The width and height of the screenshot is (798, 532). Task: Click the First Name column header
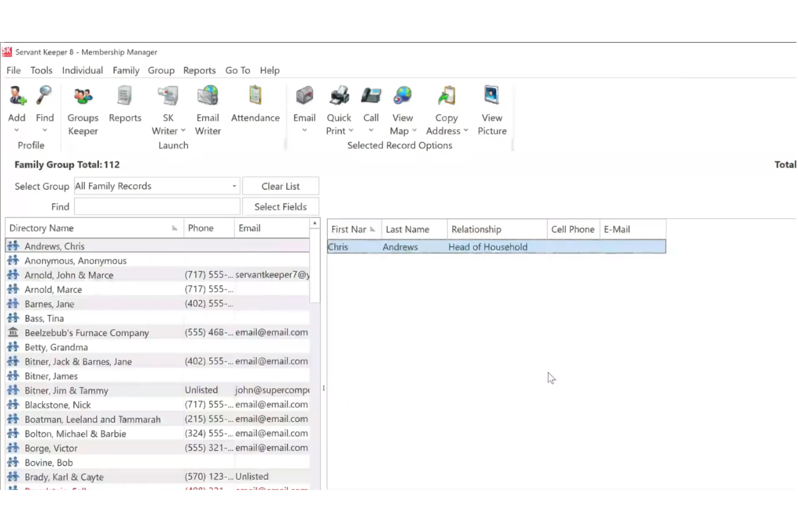pos(354,229)
